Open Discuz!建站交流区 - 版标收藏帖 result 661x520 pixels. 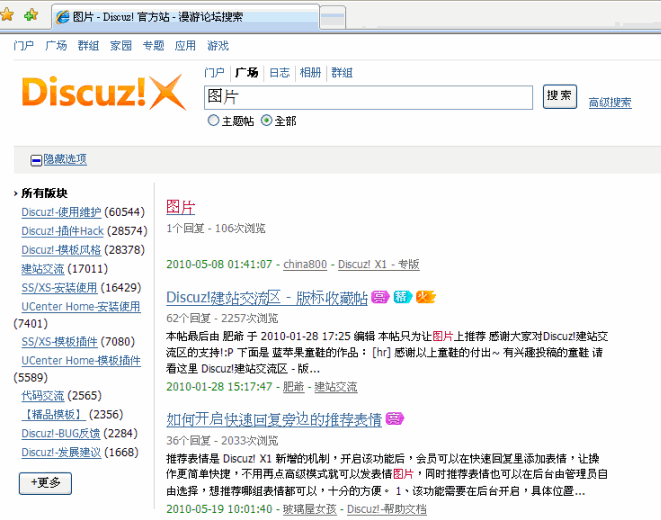click(267, 298)
